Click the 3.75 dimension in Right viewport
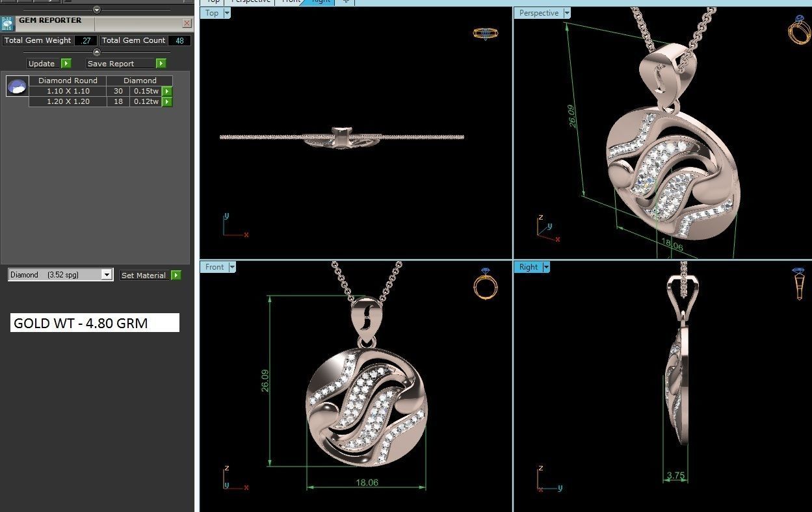Image resolution: width=812 pixels, height=512 pixels. (x=676, y=476)
